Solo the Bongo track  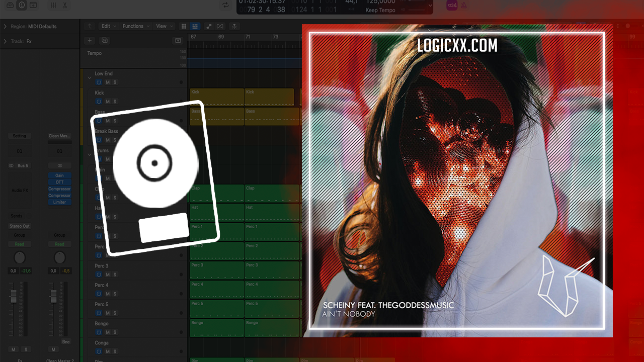115,332
